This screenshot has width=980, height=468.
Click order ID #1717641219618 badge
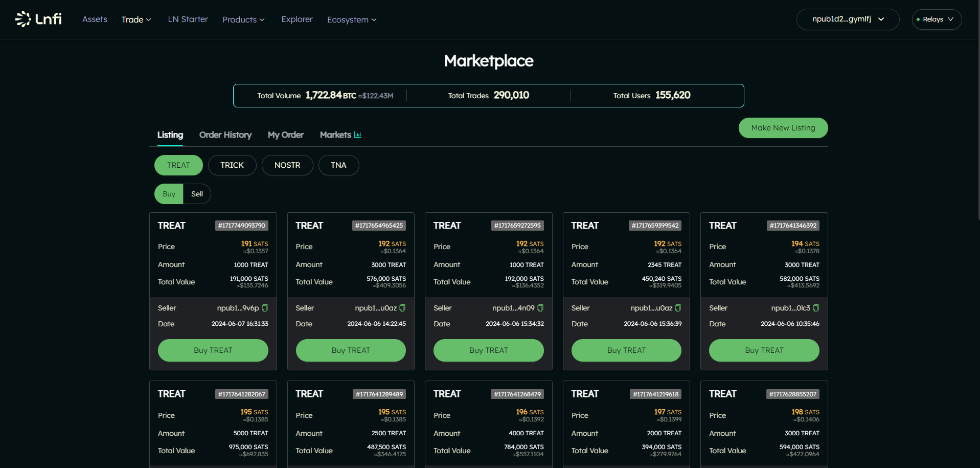[x=656, y=394]
